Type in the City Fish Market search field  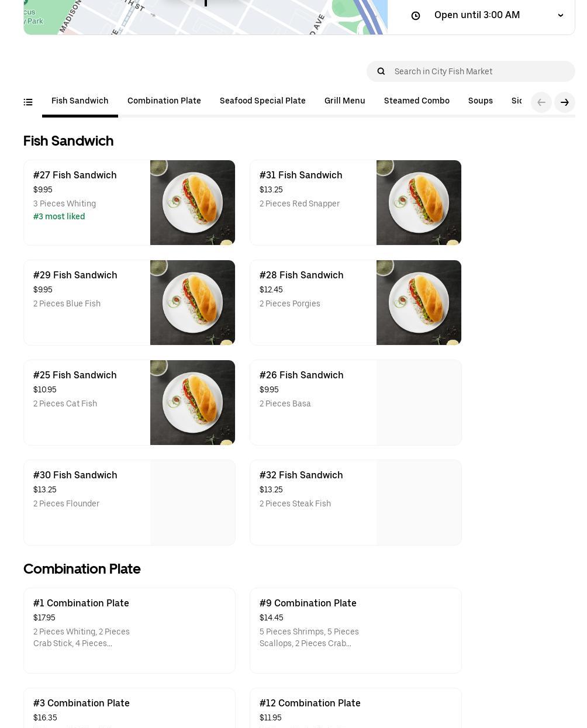[x=479, y=71]
